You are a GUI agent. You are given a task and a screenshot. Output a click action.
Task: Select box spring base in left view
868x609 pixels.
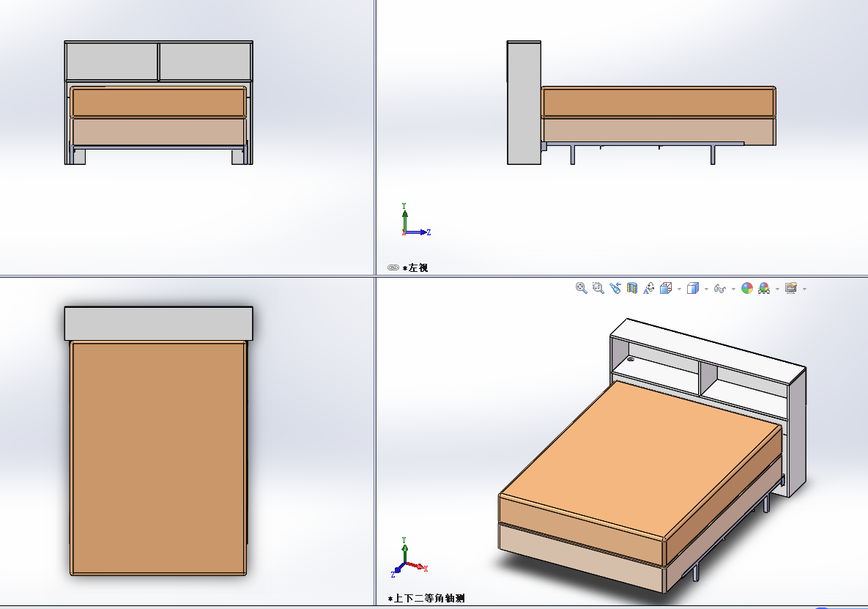tap(659, 130)
